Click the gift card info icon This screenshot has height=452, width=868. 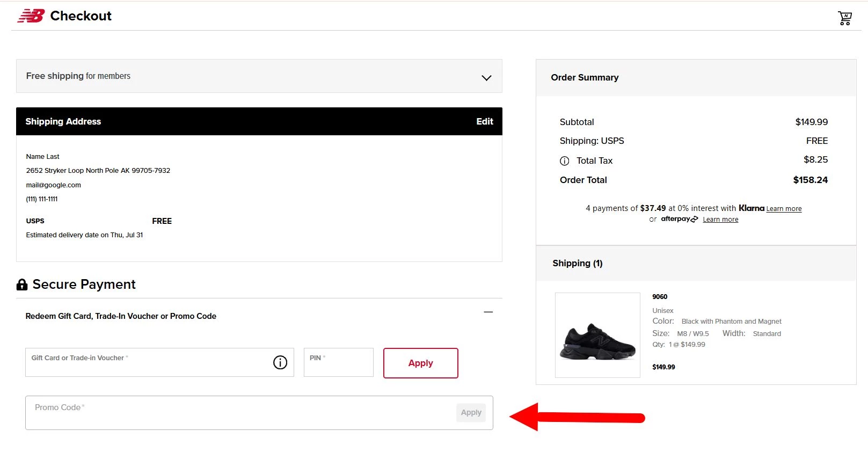point(280,362)
